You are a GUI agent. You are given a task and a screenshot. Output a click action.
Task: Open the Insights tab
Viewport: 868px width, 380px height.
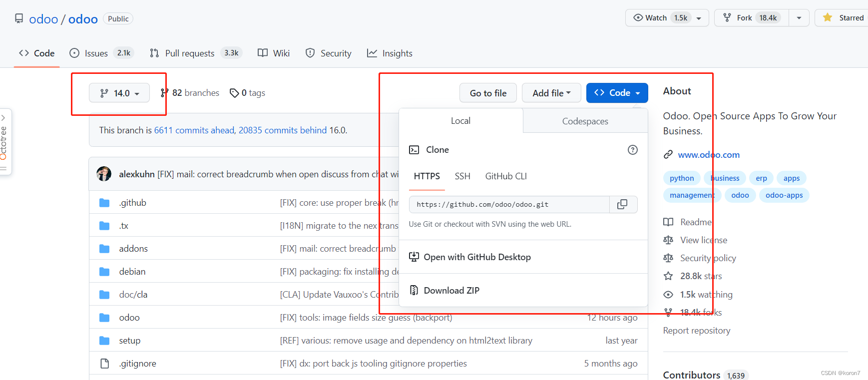(x=390, y=53)
